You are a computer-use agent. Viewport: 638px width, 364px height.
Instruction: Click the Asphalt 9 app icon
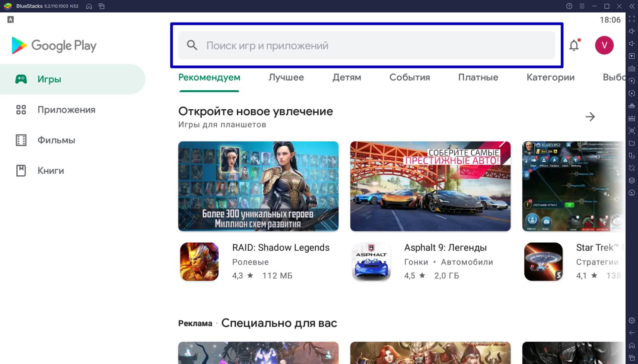372,261
